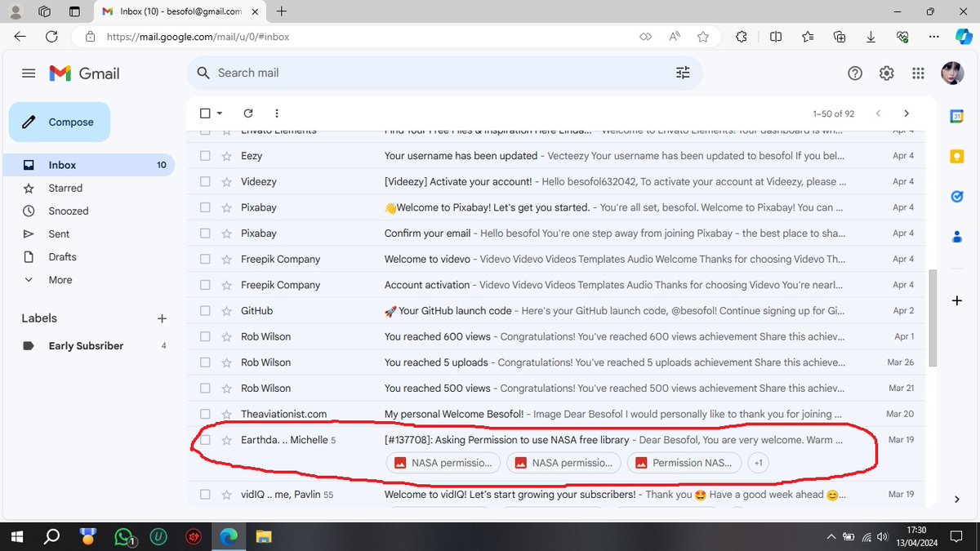Viewport: 980px width, 551px height.
Task: Go to older messages page
Action: click(x=906, y=113)
